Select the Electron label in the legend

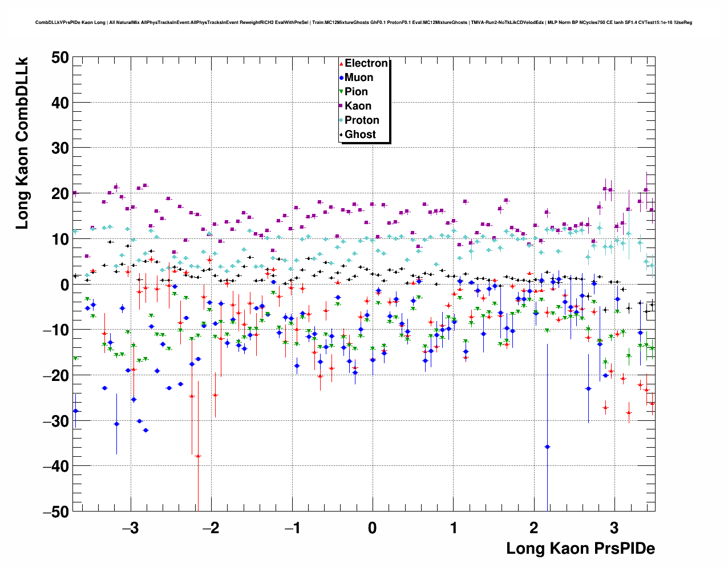366,63
